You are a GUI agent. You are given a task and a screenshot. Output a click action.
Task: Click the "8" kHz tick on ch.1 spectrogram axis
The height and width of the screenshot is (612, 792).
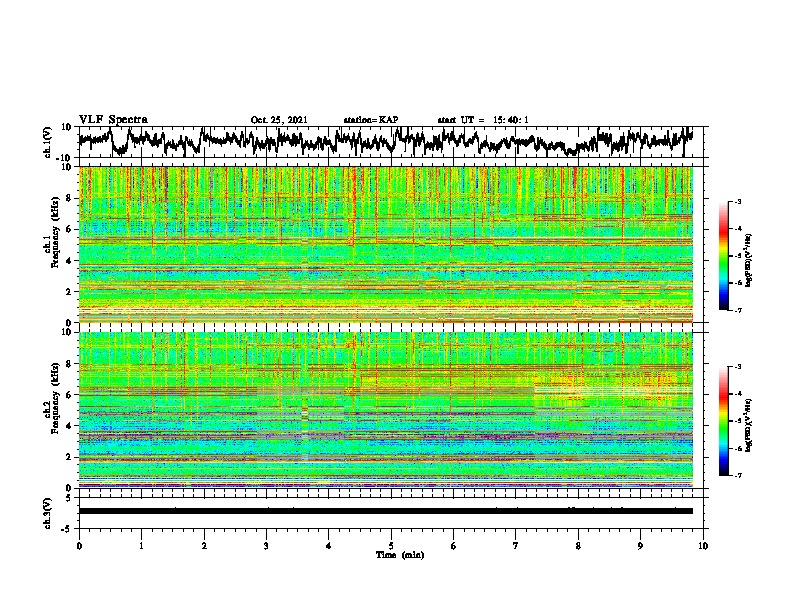tap(69, 198)
